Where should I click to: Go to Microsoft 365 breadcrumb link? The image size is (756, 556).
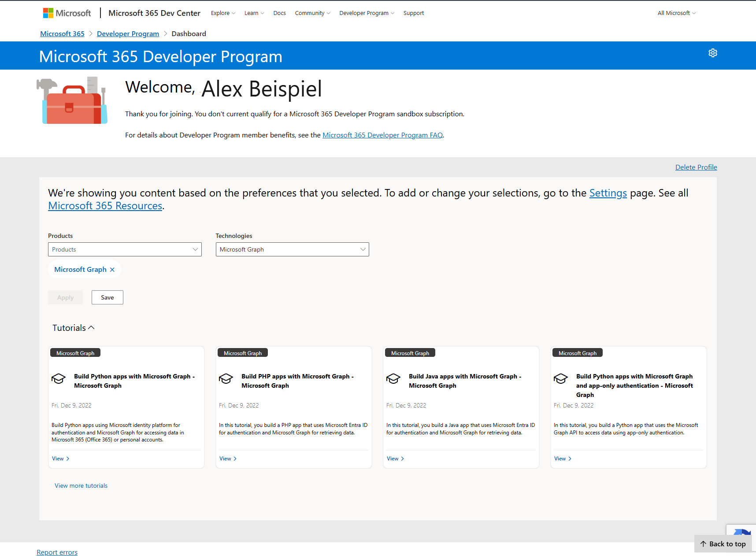62,34
